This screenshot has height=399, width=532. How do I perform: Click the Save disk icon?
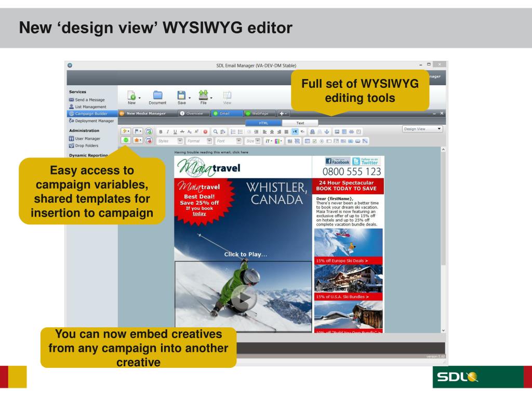point(181,95)
